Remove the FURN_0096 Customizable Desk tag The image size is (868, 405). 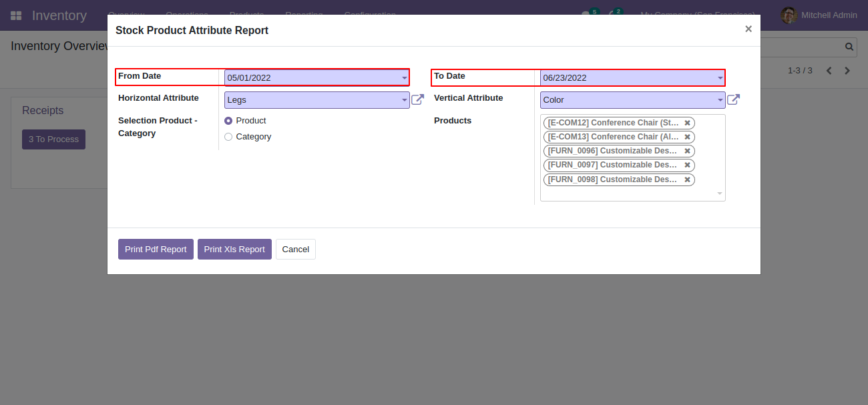(687, 151)
